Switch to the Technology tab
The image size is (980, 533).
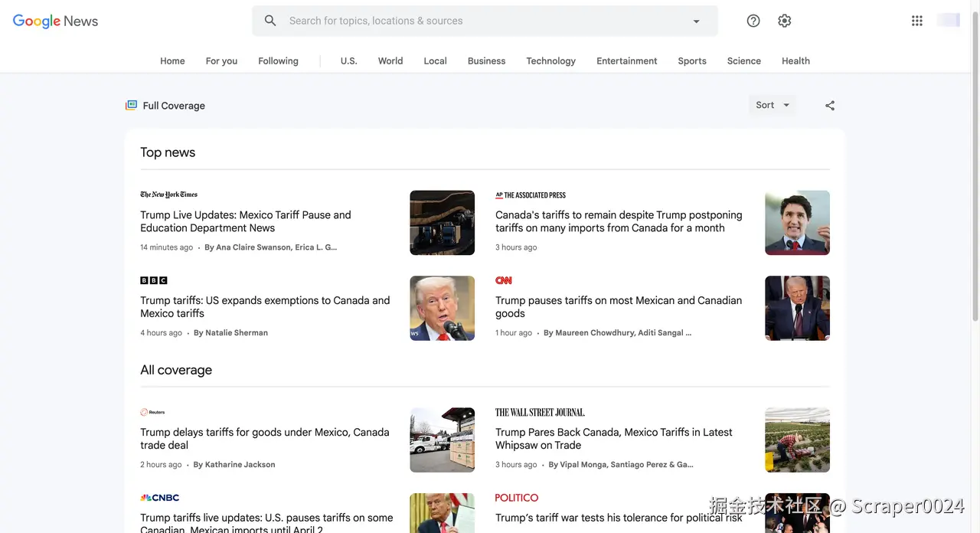[x=550, y=60]
